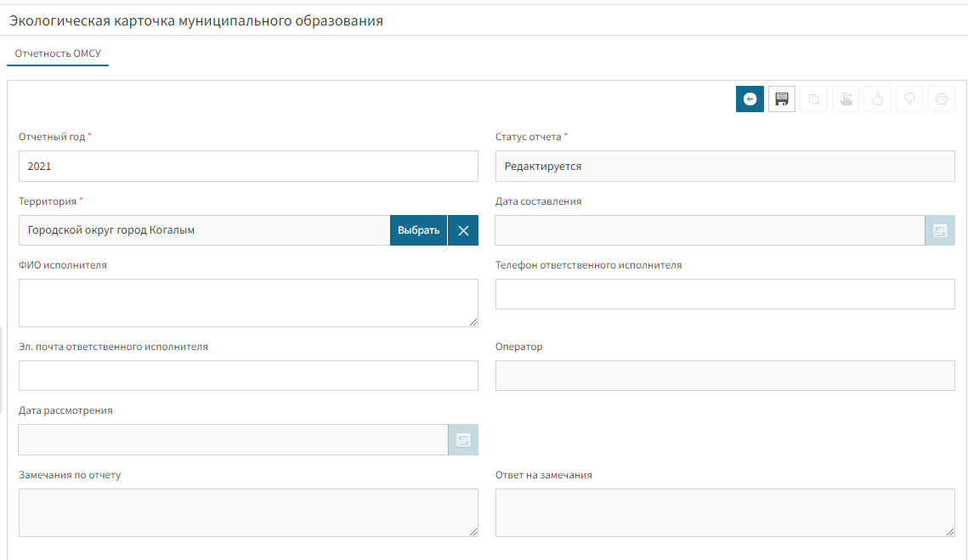Open the calendar for Дата составления

[x=940, y=230]
